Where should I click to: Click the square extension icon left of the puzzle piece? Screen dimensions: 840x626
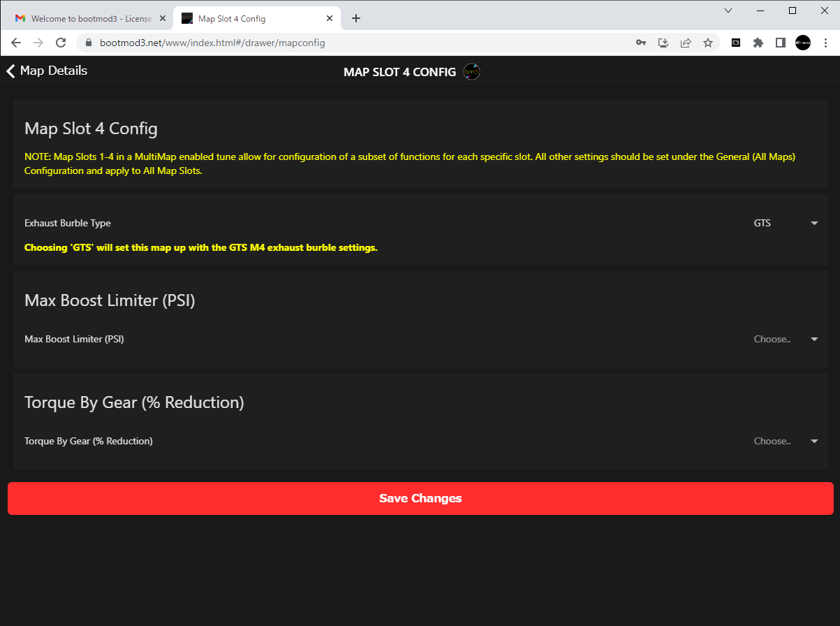pos(736,43)
